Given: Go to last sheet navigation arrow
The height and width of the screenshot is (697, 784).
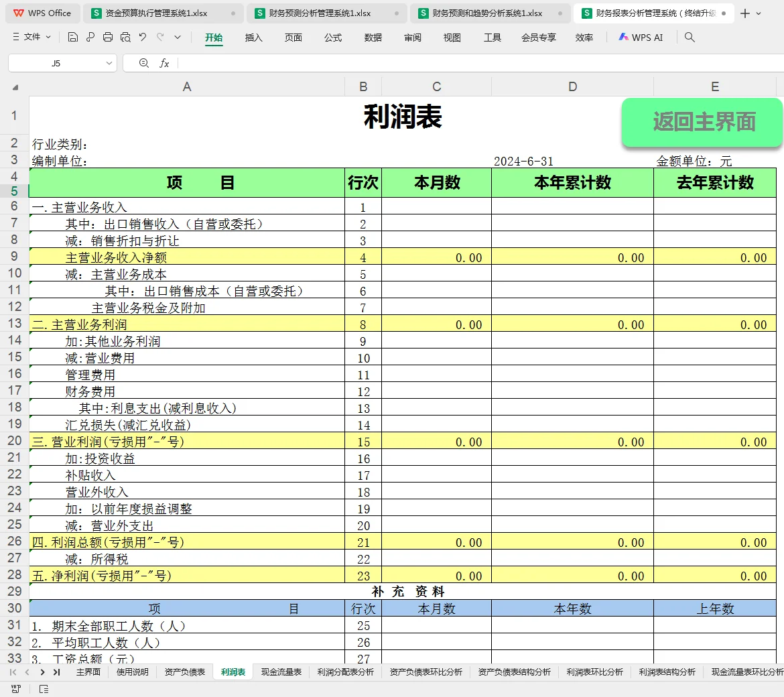Looking at the screenshot, I should coord(57,672).
